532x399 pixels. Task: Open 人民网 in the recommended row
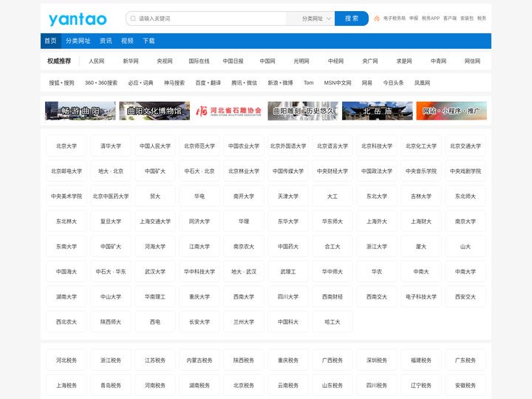point(96,61)
